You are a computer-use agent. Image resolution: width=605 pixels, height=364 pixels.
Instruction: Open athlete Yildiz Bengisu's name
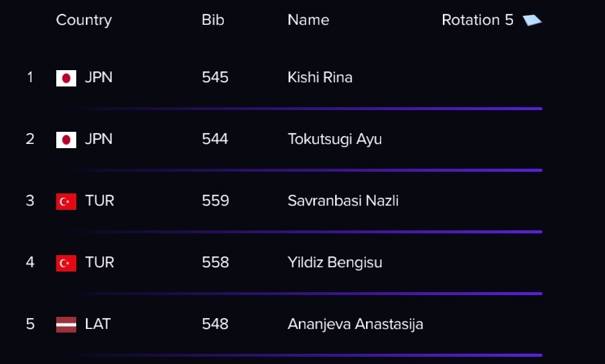(x=335, y=262)
